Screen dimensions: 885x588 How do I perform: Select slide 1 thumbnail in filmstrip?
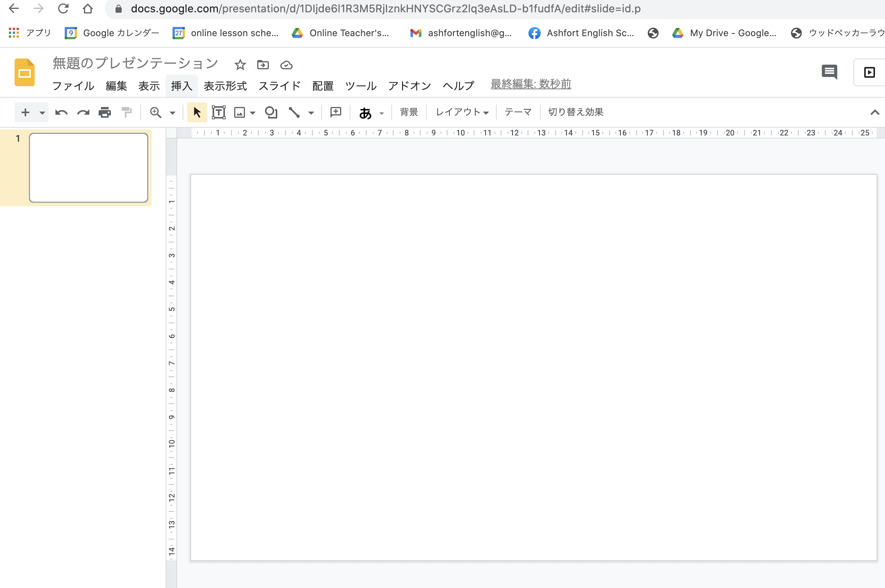click(89, 168)
